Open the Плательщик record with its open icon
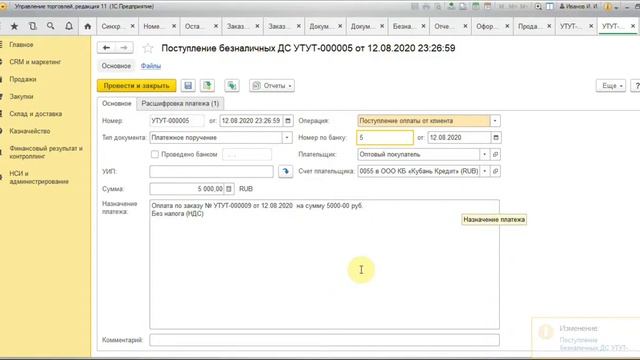The width and height of the screenshot is (640, 360). 496,154
